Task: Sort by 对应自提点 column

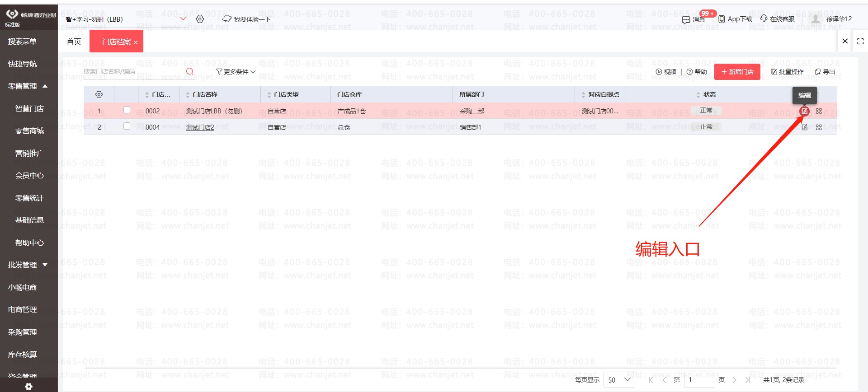Action: pos(584,95)
